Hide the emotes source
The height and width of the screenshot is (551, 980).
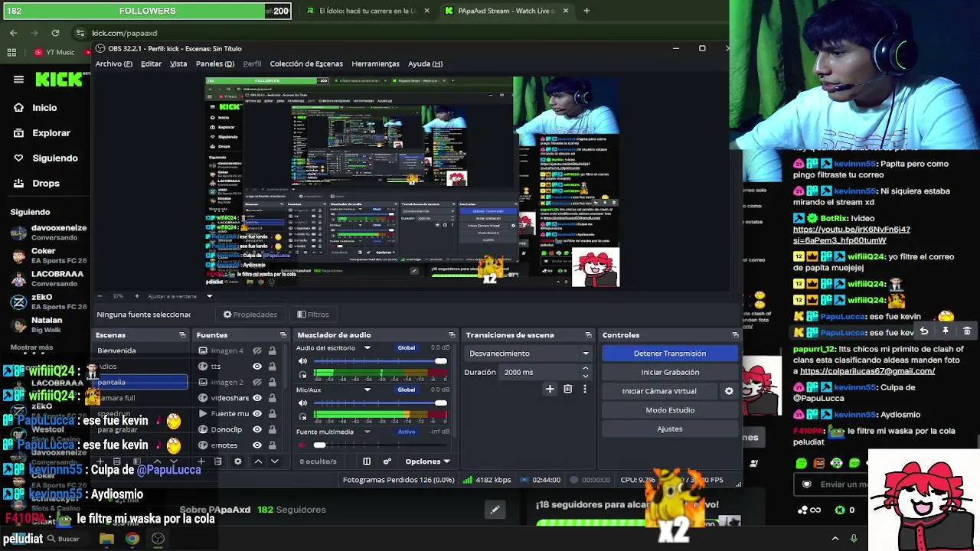(x=257, y=445)
